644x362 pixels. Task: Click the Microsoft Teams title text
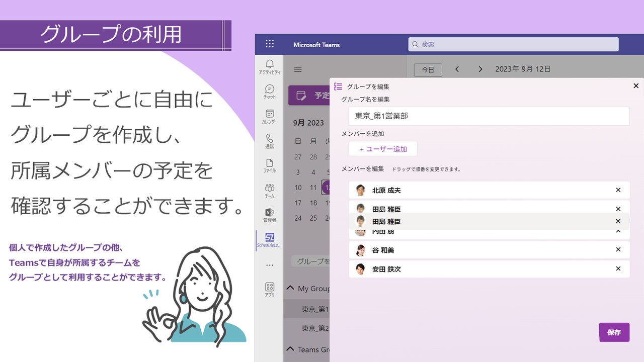pos(316,45)
